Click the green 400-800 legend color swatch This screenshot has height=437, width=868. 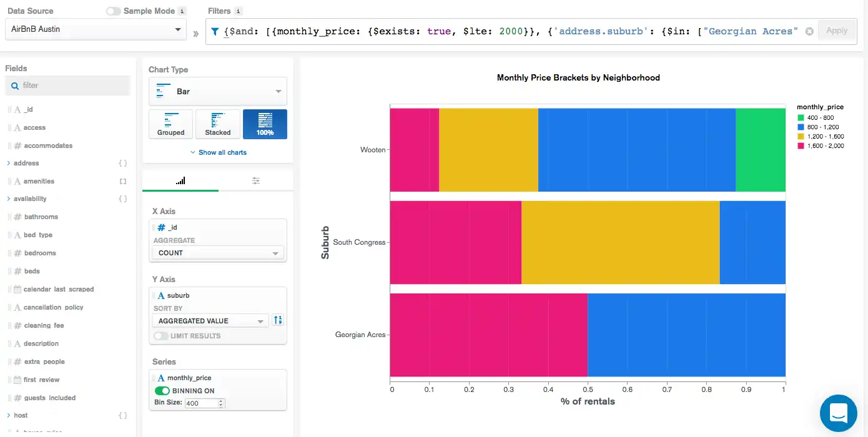coord(801,117)
